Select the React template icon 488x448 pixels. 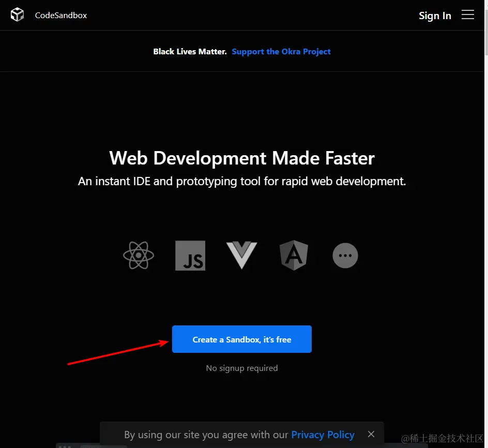click(139, 255)
